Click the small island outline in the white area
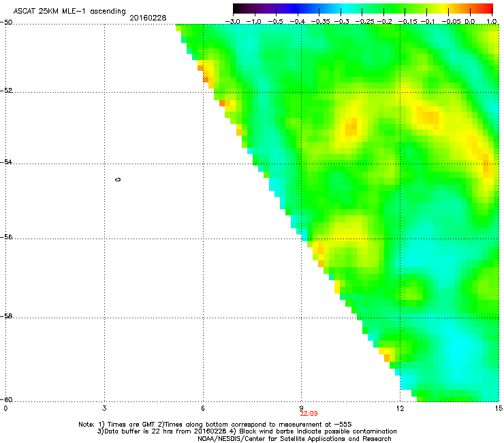This screenshot has width=504, height=443. [118, 179]
